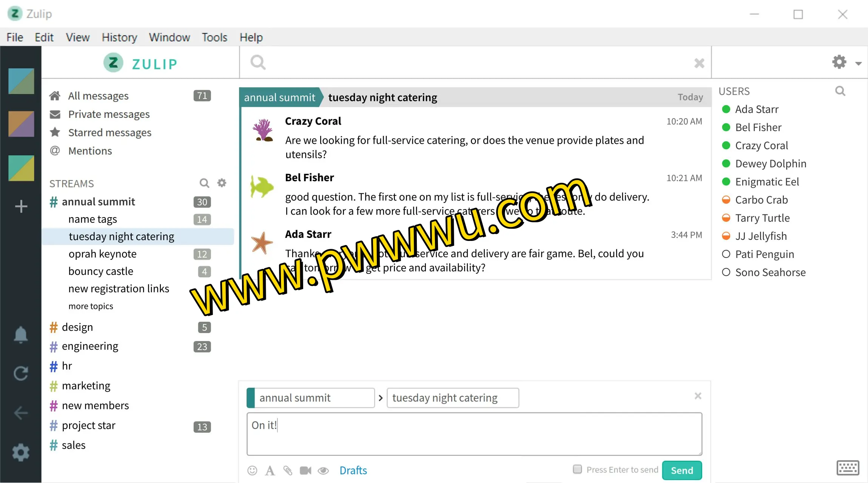The height and width of the screenshot is (483, 868).
Task: Add organization with plus icon
Action: (21, 206)
